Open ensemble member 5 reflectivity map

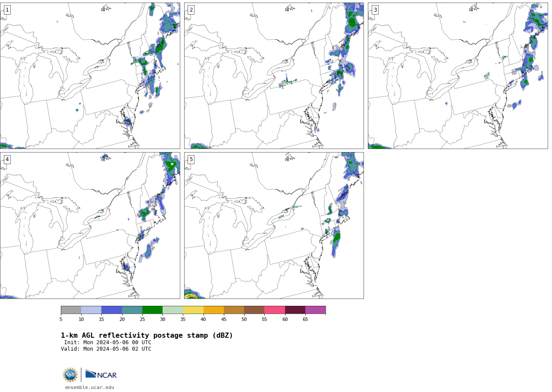click(x=274, y=225)
